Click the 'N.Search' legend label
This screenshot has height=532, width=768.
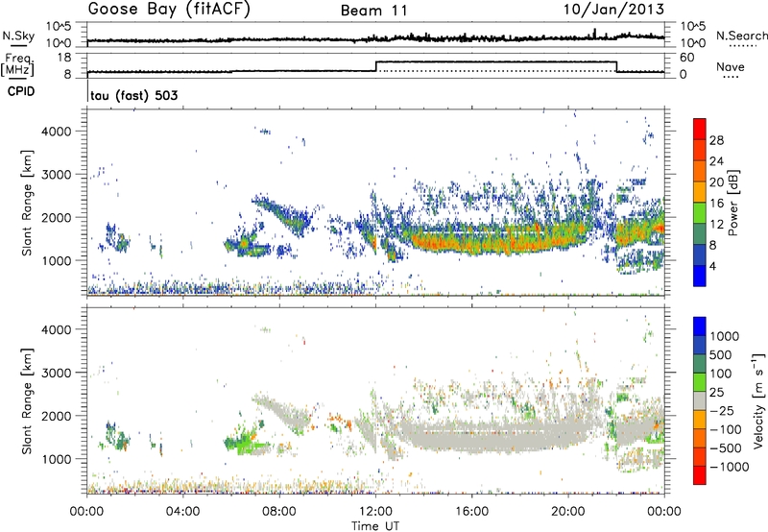click(741, 36)
